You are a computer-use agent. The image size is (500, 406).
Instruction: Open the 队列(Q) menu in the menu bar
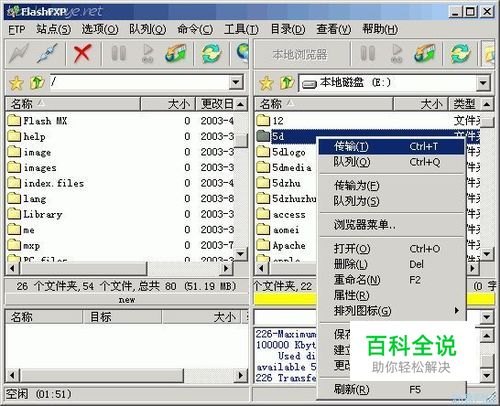pos(147,29)
